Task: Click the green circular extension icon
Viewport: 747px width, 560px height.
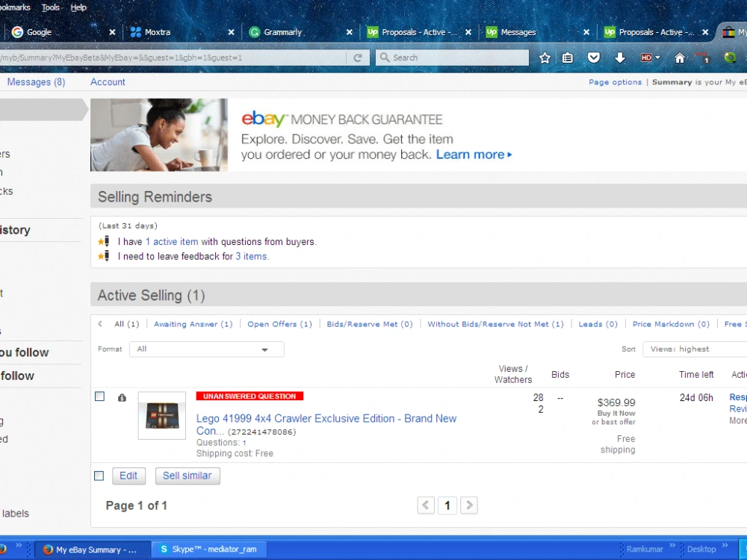Action: [730, 57]
